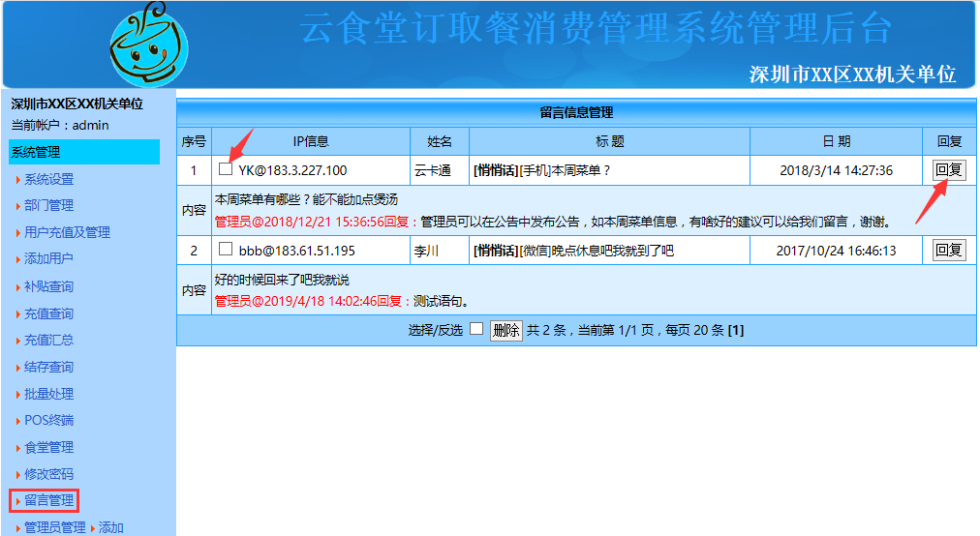Open 充值查询 in the sidebar
980x536 pixels.
tap(48, 313)
